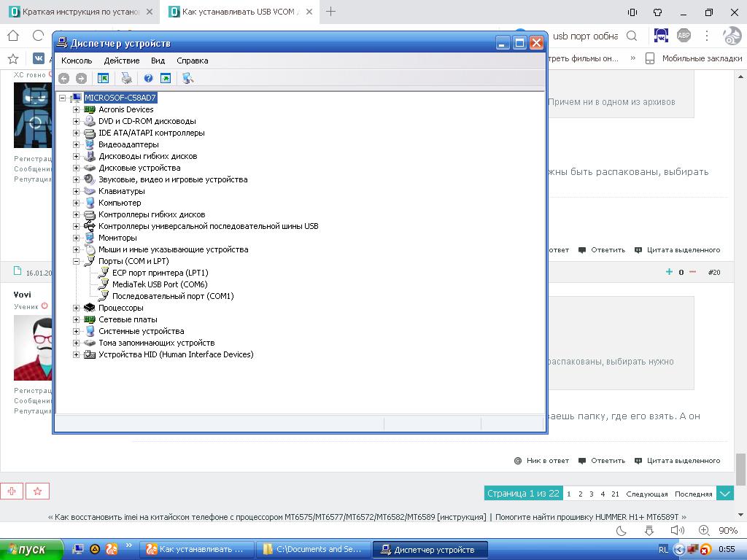This screenshot has height=560, width=747.
Task: Click the show/hide console tree icon
Action: tap(103, 78)
